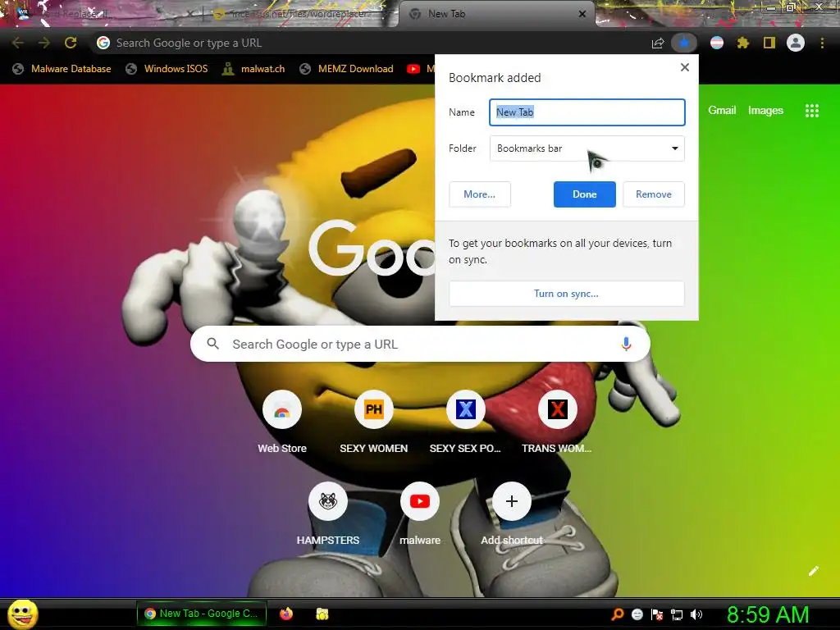Expand the Folder dropdown
The width and height of the screenshot is (840, 630).
tap(587, 148)
